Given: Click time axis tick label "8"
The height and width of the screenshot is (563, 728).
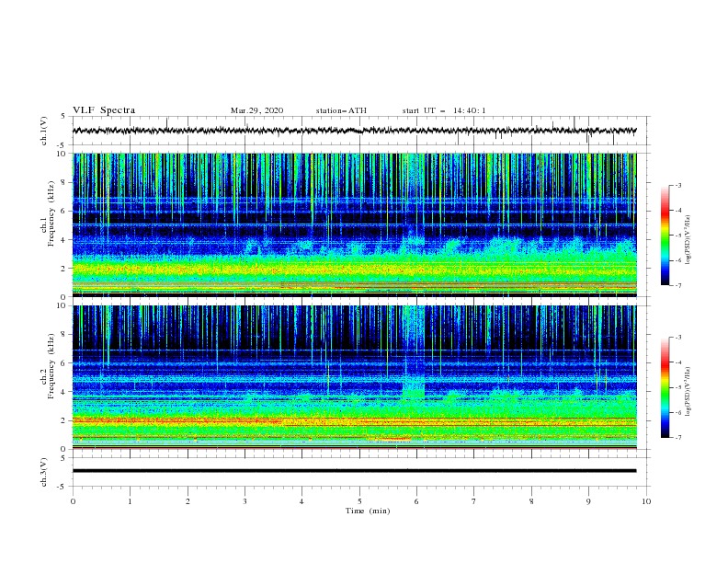Looking at the screenshot, I should pos(531,501).
